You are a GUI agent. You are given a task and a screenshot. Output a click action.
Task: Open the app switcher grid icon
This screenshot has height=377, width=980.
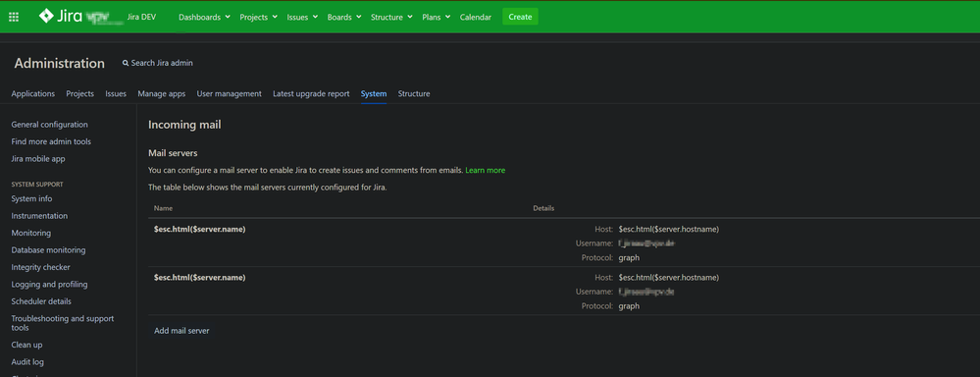14,17
